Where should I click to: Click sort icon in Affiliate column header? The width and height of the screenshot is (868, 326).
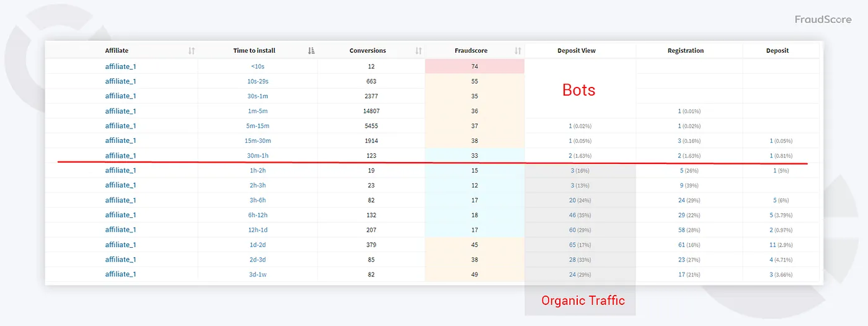point(192,51)
